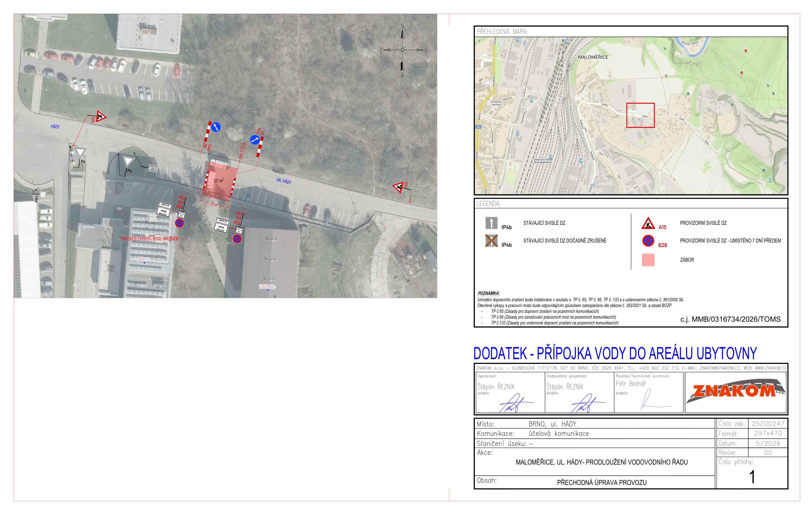The height and width of the screenshot is (513, 812).
Task: Click the ZNAKOM s.r.o. address line
Action: (x=631, y=368)
